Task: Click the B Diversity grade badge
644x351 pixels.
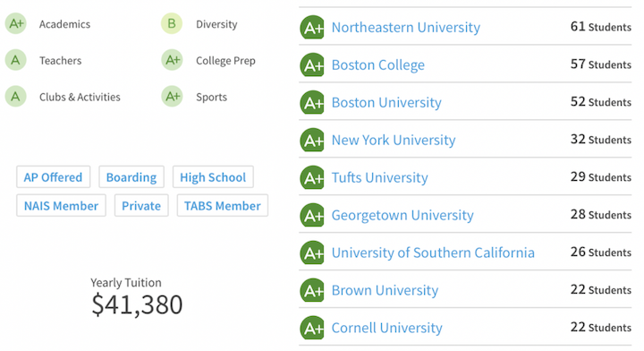Action: pyautogui.click(x=172, y=24)
